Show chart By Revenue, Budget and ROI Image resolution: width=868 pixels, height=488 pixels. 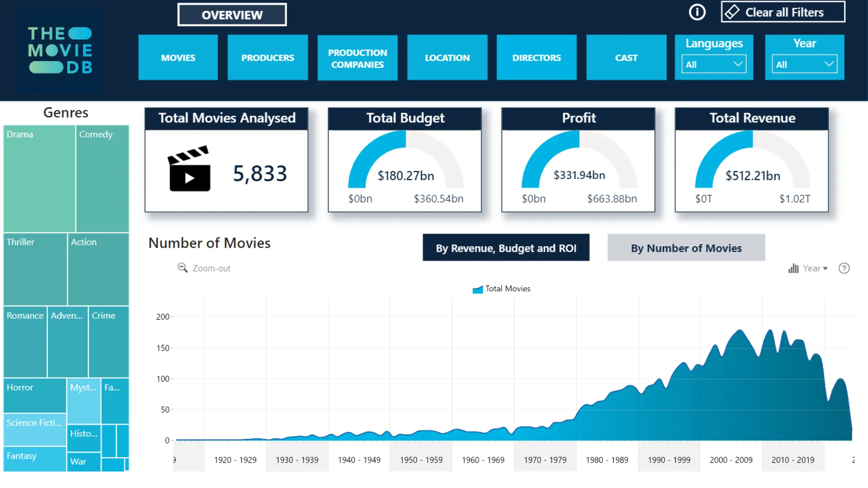506,248
